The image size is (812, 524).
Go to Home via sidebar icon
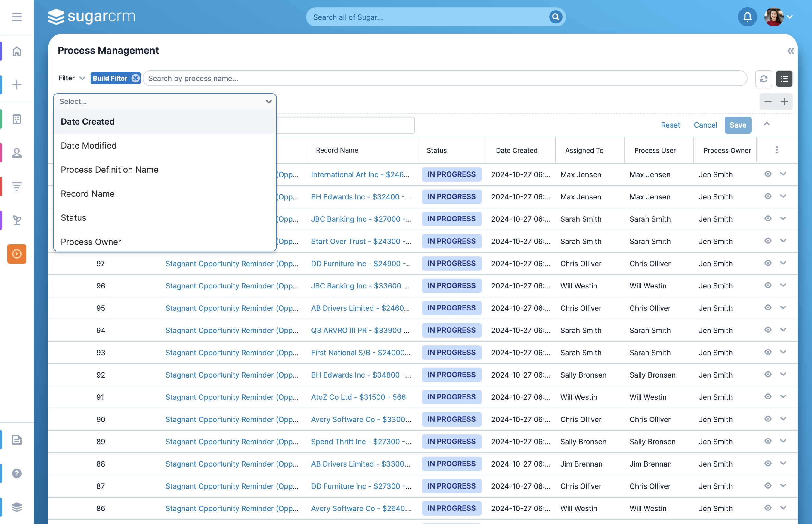(17, 51)
